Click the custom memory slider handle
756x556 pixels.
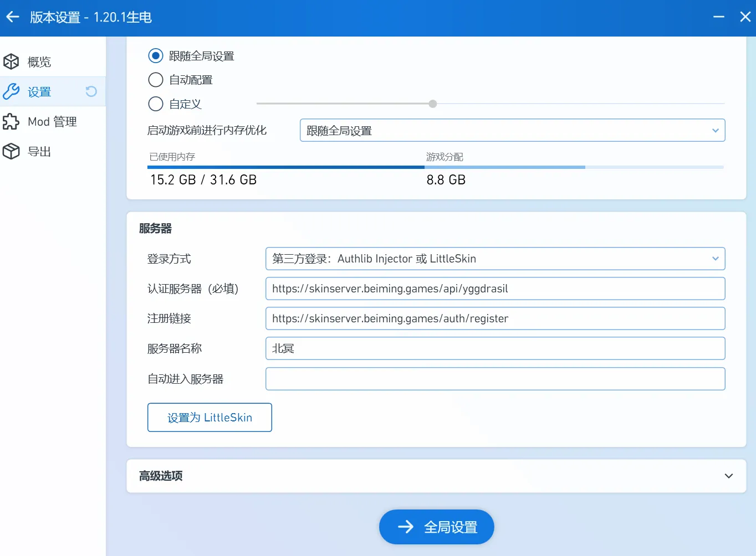point(433,104)
